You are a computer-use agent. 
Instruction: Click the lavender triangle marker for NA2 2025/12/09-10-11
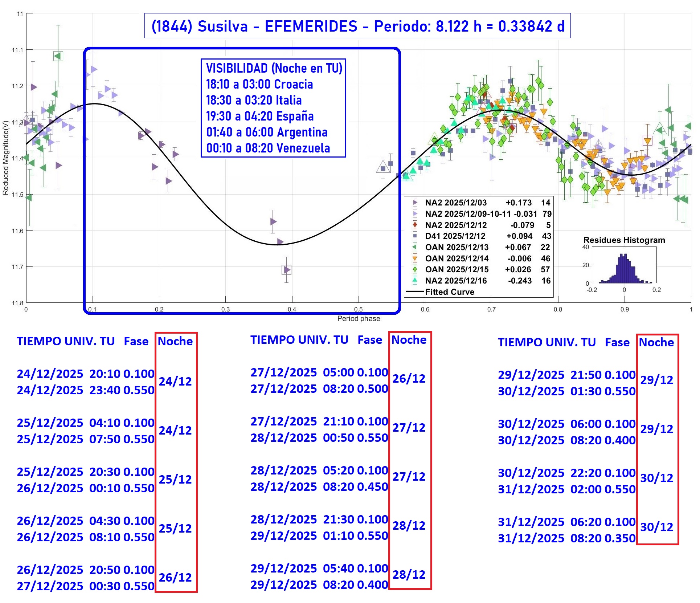click(415, 214)
